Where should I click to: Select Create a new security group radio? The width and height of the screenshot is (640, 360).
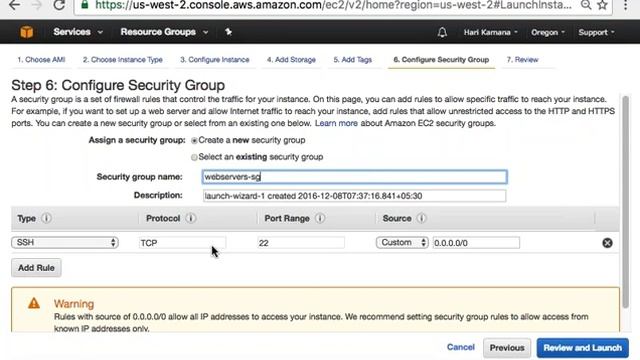click(x=194, y=140)
